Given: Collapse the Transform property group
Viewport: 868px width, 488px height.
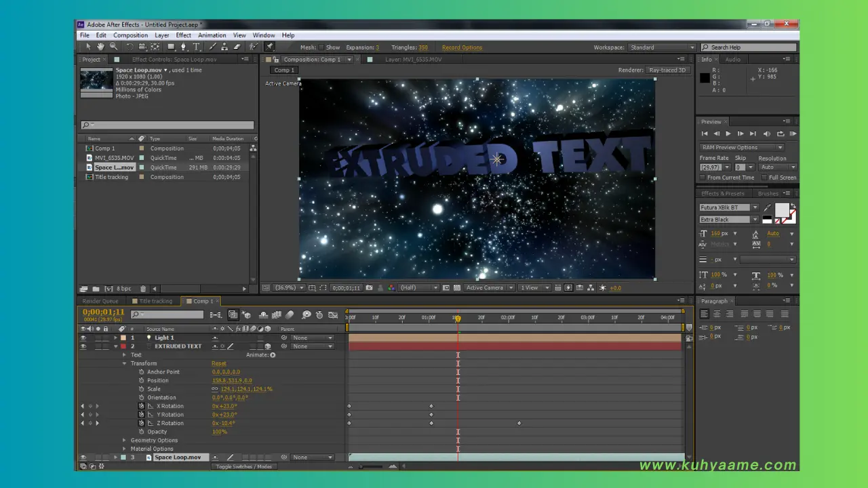Looking at the screenshot, I should tap(124, 363).
